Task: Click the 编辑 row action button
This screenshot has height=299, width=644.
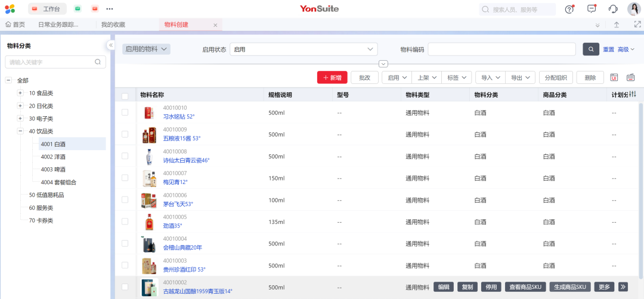Action: [444, 286]
